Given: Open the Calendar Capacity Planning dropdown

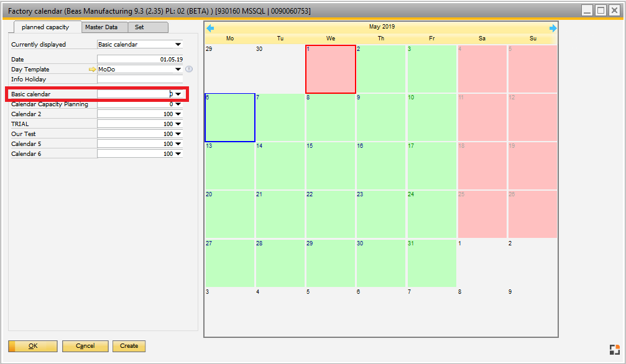Looking at the screenshot, I should (178, 104).
